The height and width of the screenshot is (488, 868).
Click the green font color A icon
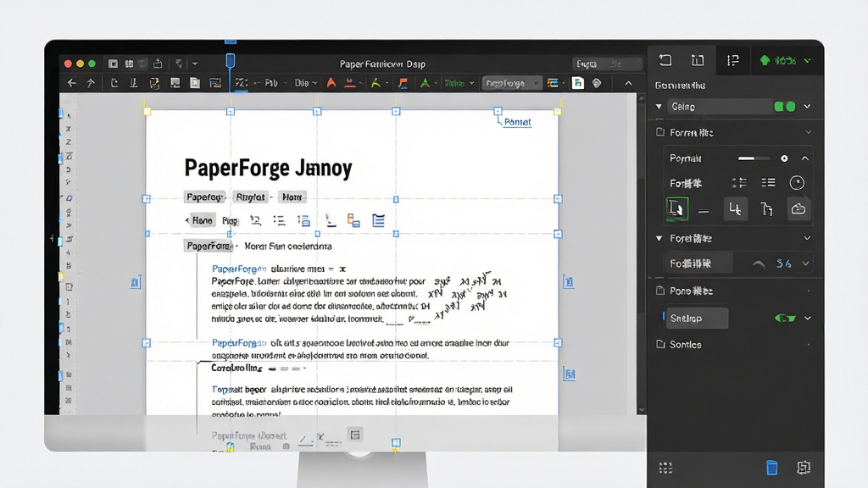[425, 83]
